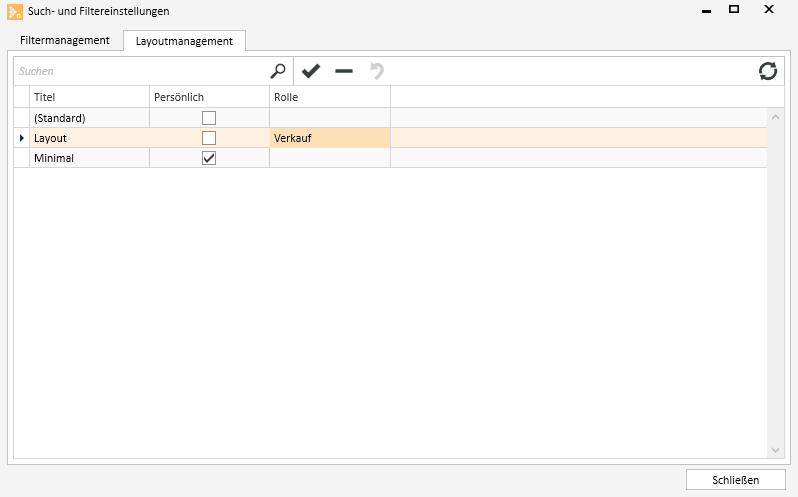Click the undo arrow icon in toolbar
The width and height of the screenshot is (798, 497).
377,71
